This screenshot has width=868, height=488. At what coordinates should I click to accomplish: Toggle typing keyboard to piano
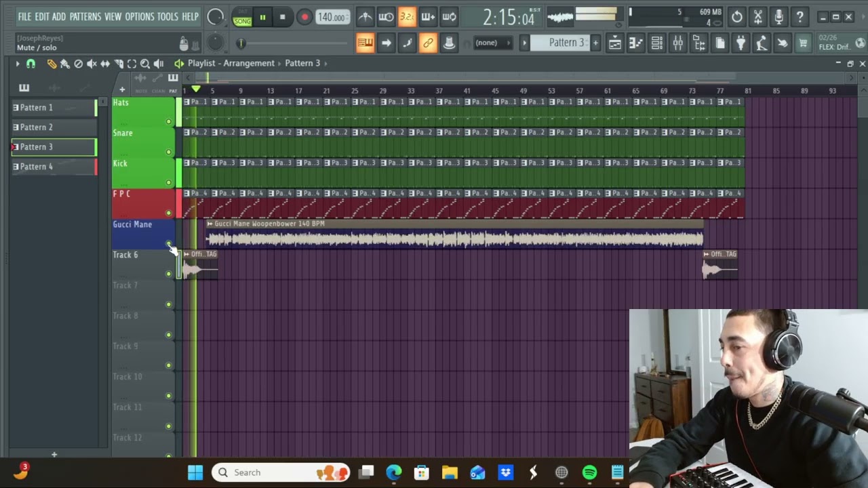(365, 43)
